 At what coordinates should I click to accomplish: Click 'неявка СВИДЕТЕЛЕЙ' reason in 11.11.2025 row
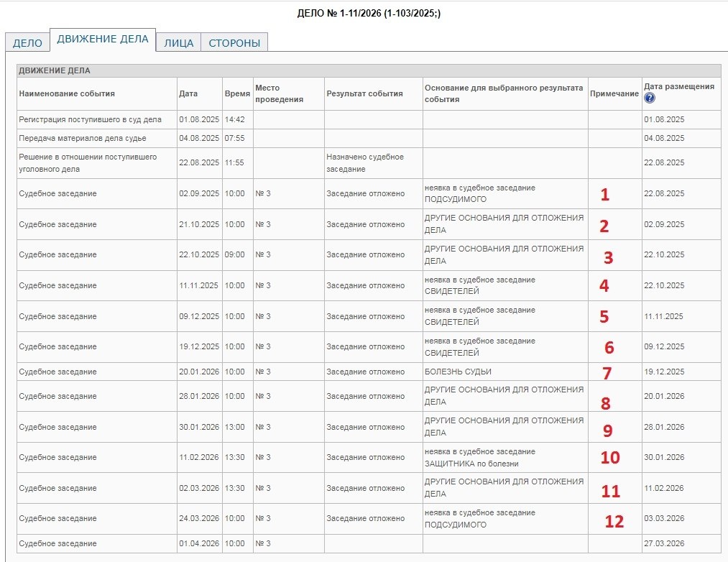[480, 285]
